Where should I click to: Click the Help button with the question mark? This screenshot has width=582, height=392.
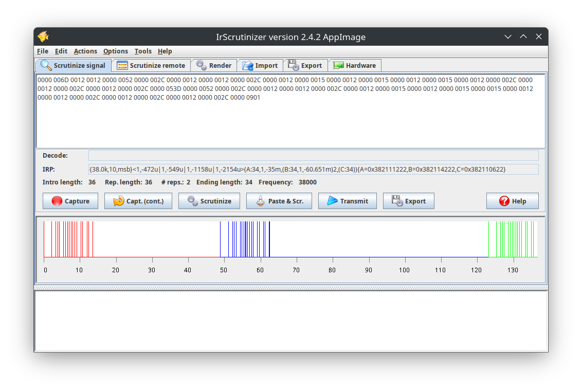(x=512, y=201)
